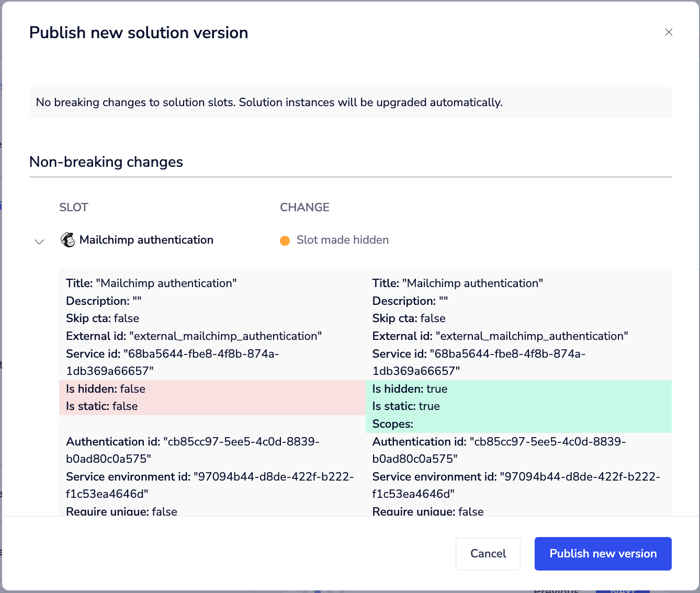Viewport: 700px width, 593px height.
Task: Click Scopes in the green highlighted area
Action: 392,424
